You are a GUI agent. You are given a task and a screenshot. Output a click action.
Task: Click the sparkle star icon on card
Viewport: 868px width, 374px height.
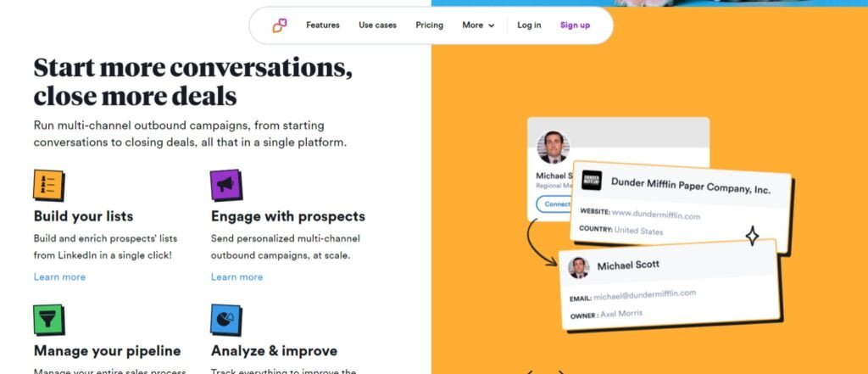point(752,236)
